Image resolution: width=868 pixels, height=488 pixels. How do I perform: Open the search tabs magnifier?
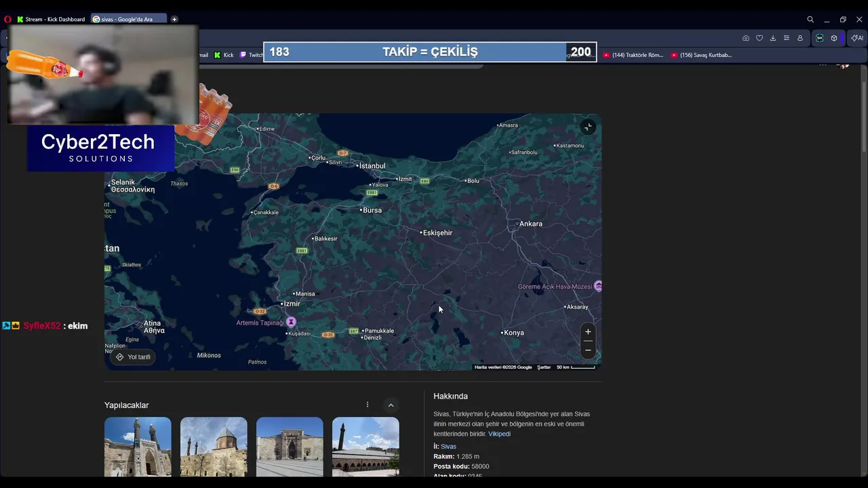click(x=810, y=19)
